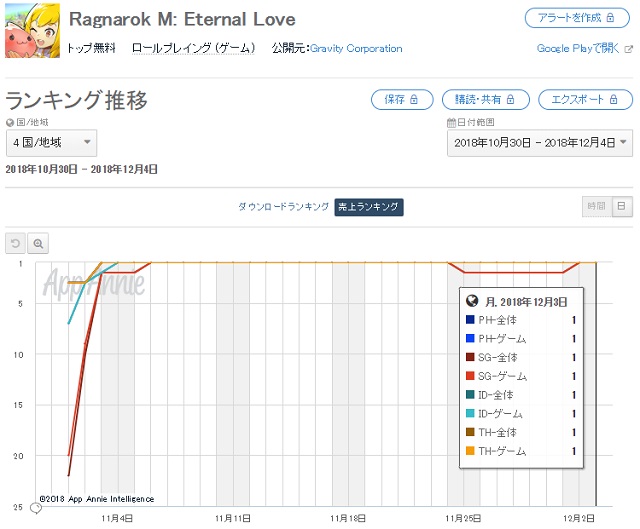The image size is (640, 529).
Task: Open the date range dropdown 2018年10月30日 - 2018年12月4日
Action: tap(540, 143)
